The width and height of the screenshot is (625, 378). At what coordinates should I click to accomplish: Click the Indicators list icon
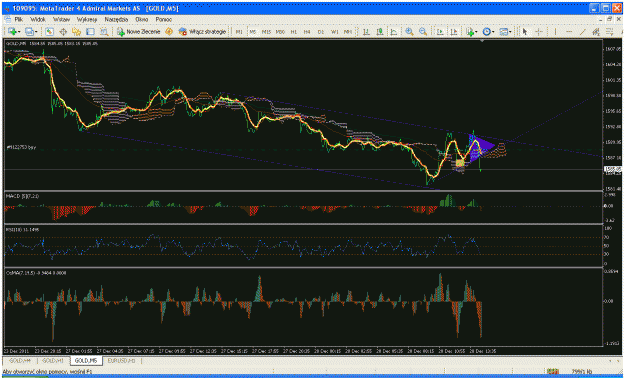(x=470, y=32)
